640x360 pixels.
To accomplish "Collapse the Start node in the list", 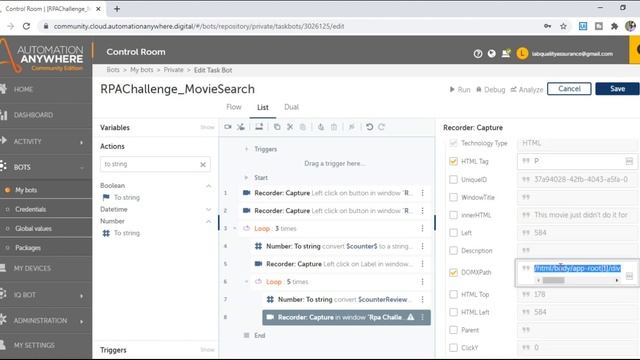I will (246, 178).
